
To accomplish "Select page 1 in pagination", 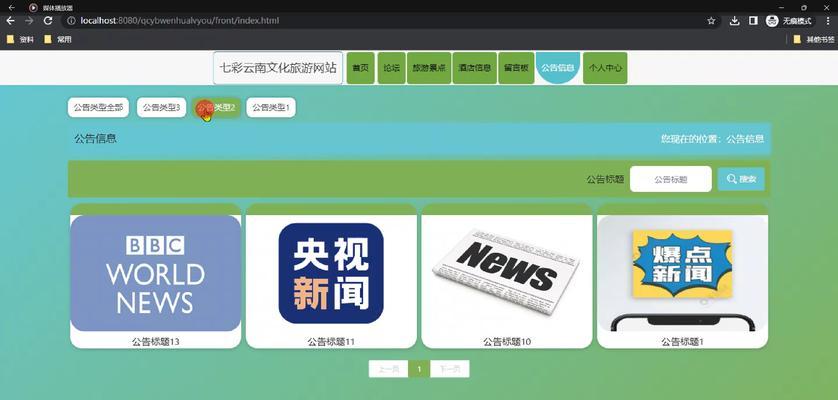I will [x=420, y=369].
